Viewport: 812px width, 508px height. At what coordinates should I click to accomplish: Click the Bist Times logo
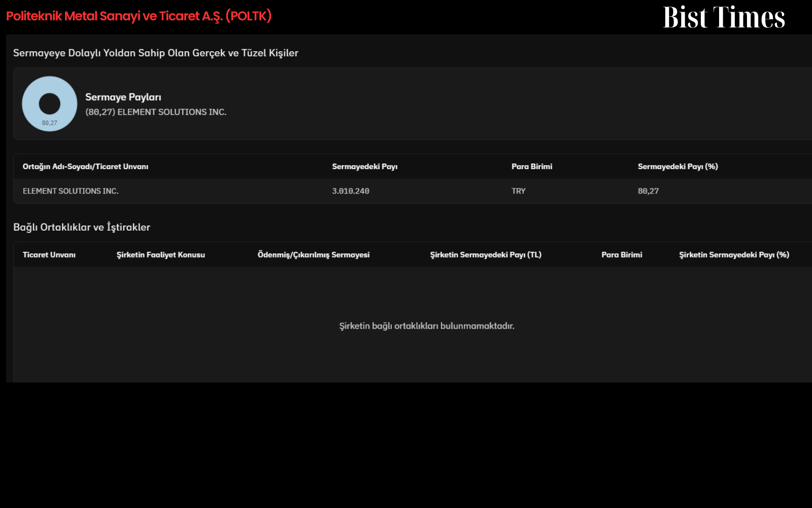click(724, 17)
